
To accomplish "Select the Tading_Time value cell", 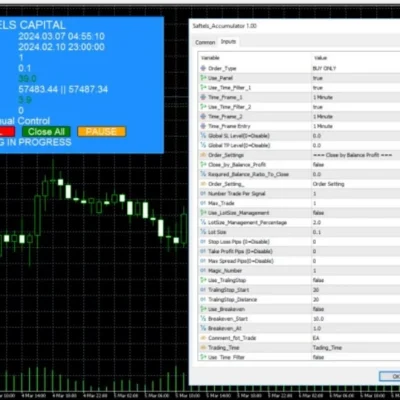I will coord(327,348).
